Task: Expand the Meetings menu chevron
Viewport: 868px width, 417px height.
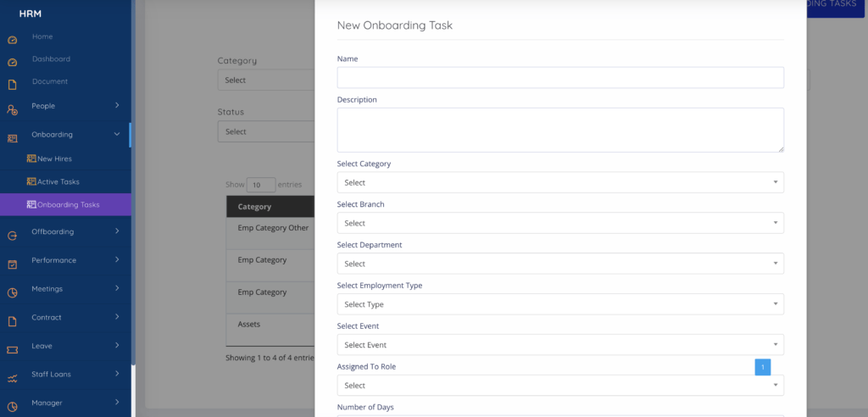Action: tap(117, 288)
